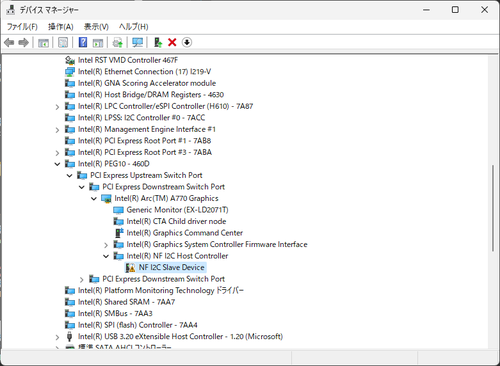Minimize the Device Manager window
The height and width of the screenshot is (366, 500).
[426, 10]
